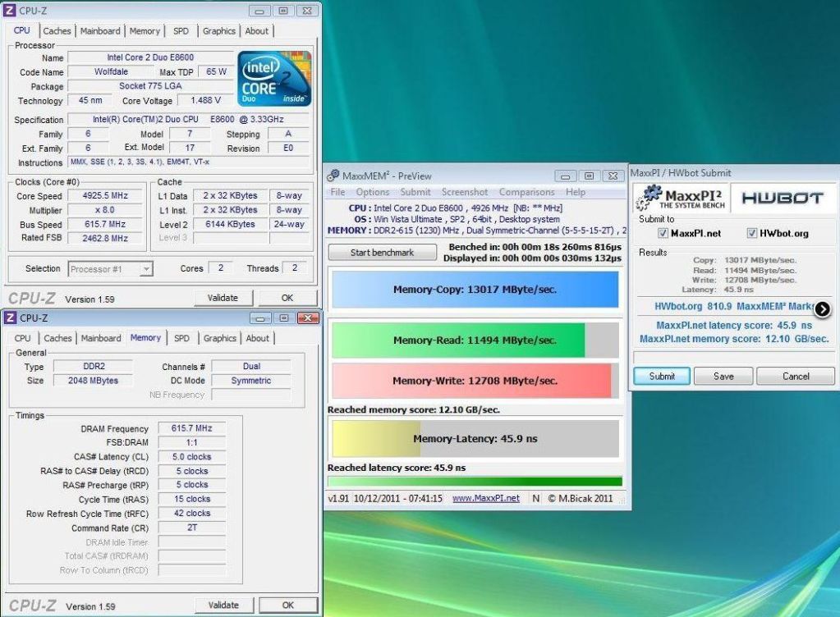Click the Submit button in HWbot Submit dialog

[x=662, y=377]
